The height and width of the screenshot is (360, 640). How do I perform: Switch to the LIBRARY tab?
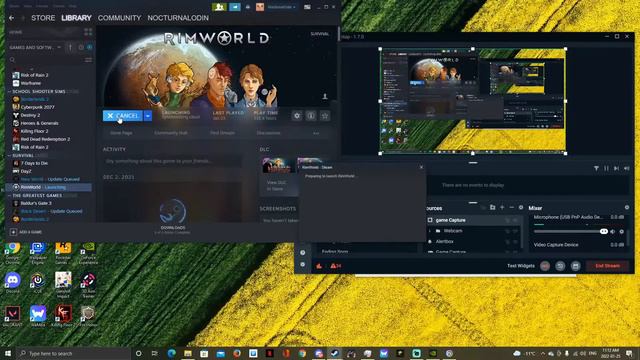click(76, 18)
